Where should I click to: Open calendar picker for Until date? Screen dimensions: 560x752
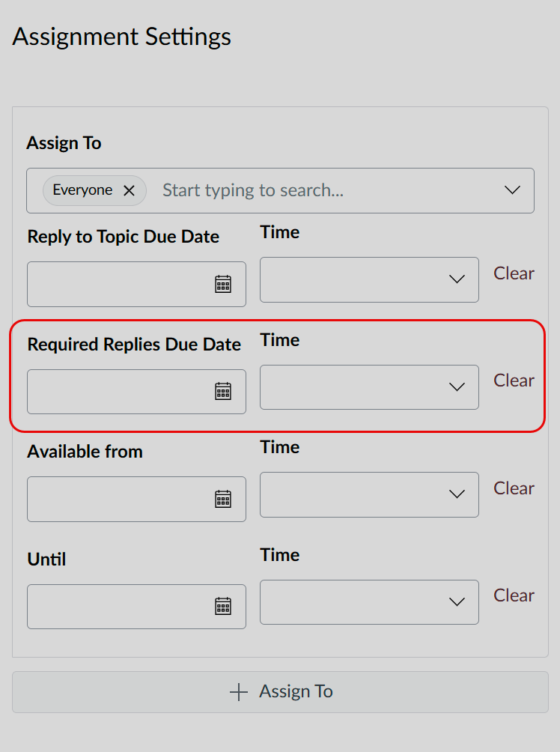pos(223,606)
